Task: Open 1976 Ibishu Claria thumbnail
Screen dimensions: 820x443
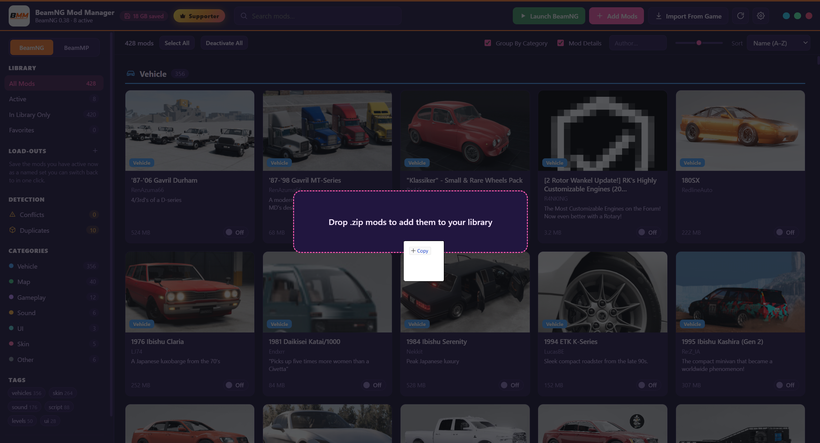Action: coord(190,292)
